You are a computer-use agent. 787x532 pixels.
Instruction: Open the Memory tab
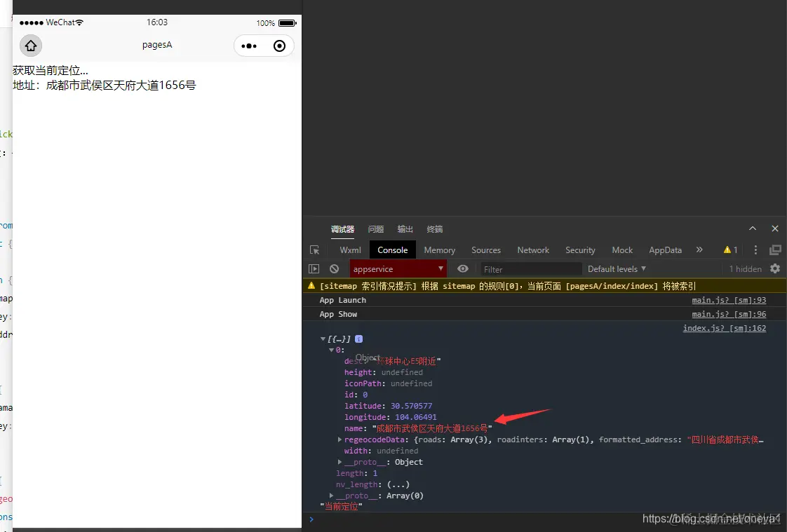click(x=439, y=250)
